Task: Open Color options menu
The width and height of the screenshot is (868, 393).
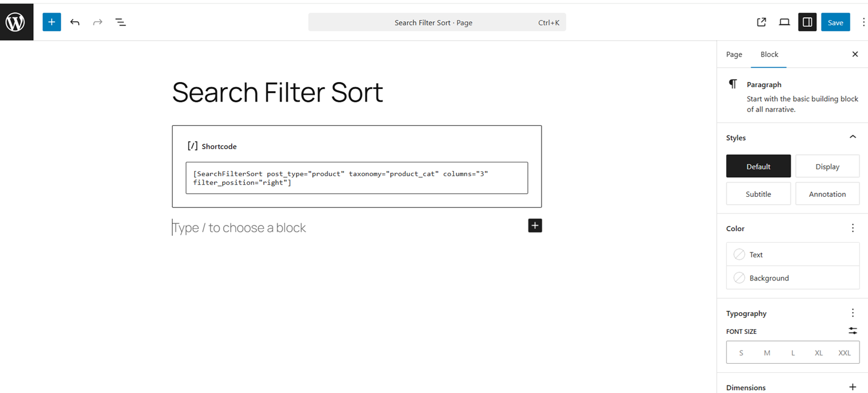Action: tap(853, 228)
